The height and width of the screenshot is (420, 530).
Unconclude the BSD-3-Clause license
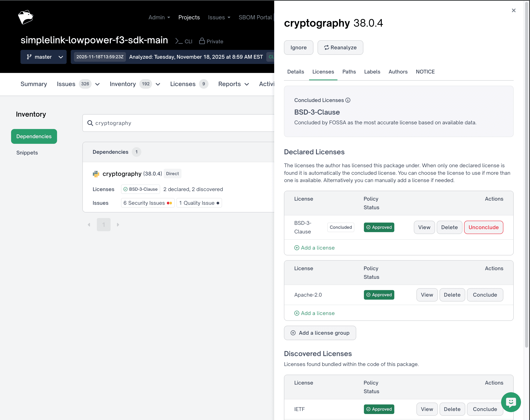click(x=483, y=227)
